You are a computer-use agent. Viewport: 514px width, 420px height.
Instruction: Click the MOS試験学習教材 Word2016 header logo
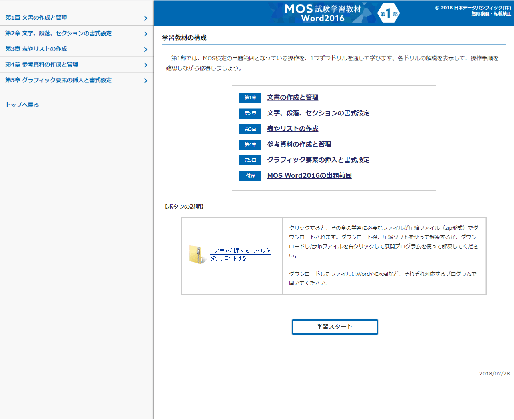[x=323, y=13]
